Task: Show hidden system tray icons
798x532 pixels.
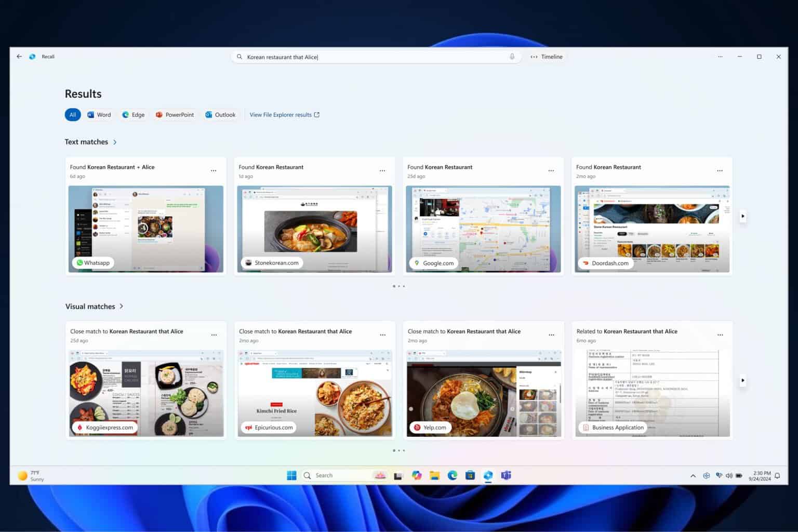Action: click(x=693, y=476)
